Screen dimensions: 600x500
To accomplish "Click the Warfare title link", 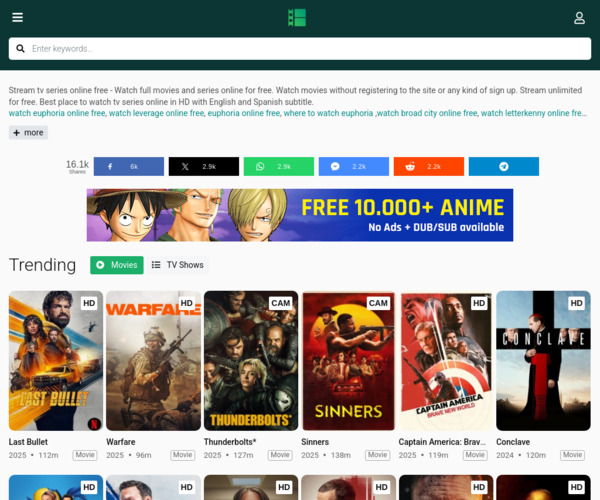I will (x=121, y=442).
